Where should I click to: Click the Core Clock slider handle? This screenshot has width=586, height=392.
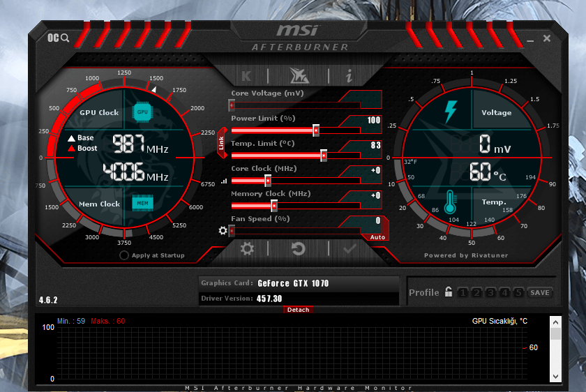(268, 181)
